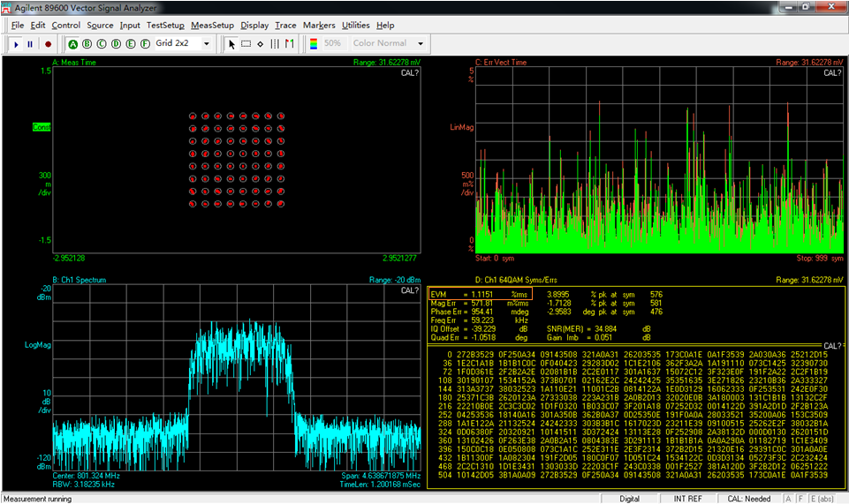Screen dimensions: 849x504
Task: Toggle trace F in the toolbar
Action: tap(145, 43)
